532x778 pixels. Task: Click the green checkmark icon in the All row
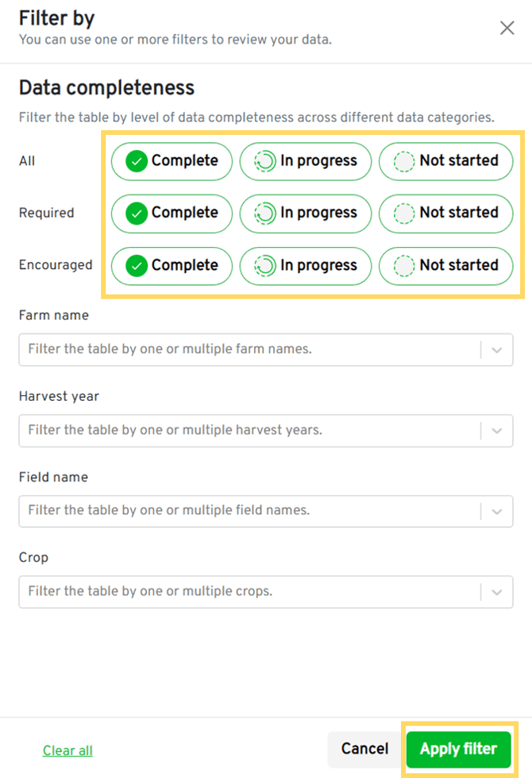click(137, 161)
